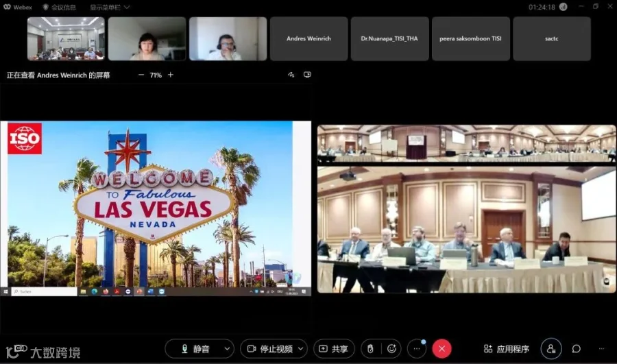Open the more options ellipsis button
617x364 pixels.
pyautogui.click(x=417, y=349)
